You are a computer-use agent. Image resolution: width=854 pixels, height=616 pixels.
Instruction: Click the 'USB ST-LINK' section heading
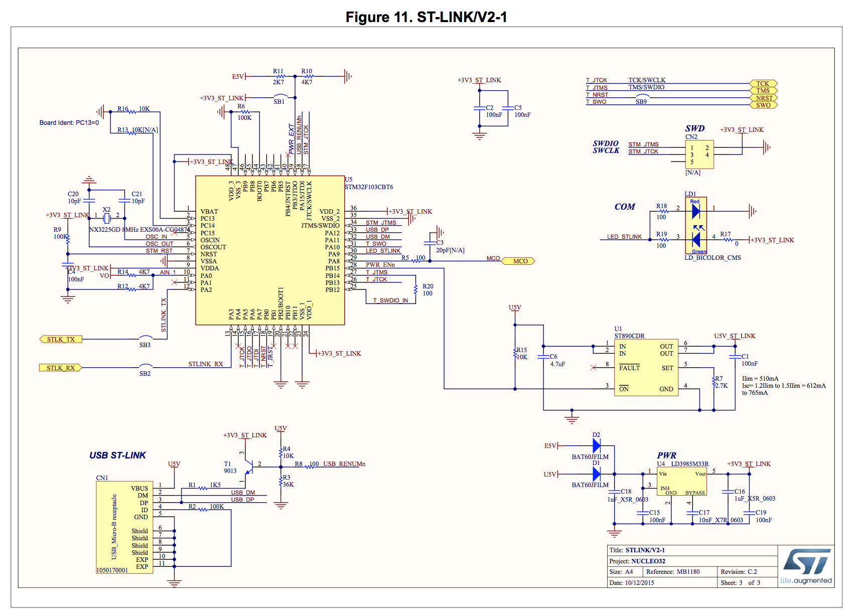click(117, 455)
